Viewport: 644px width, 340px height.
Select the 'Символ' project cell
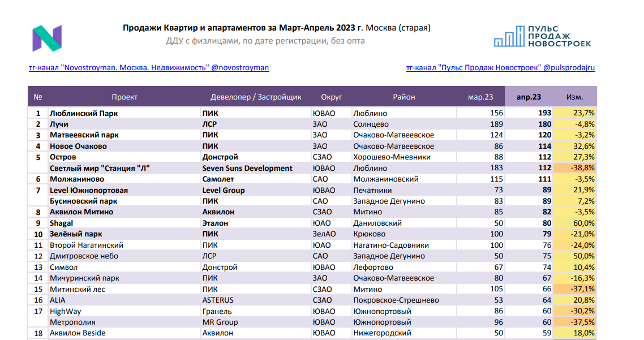[124, 267]
